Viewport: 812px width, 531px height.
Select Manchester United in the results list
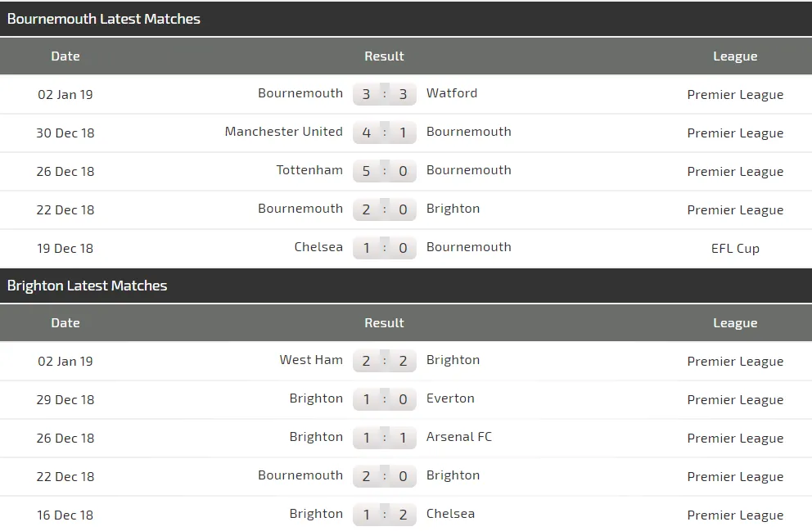284,132
